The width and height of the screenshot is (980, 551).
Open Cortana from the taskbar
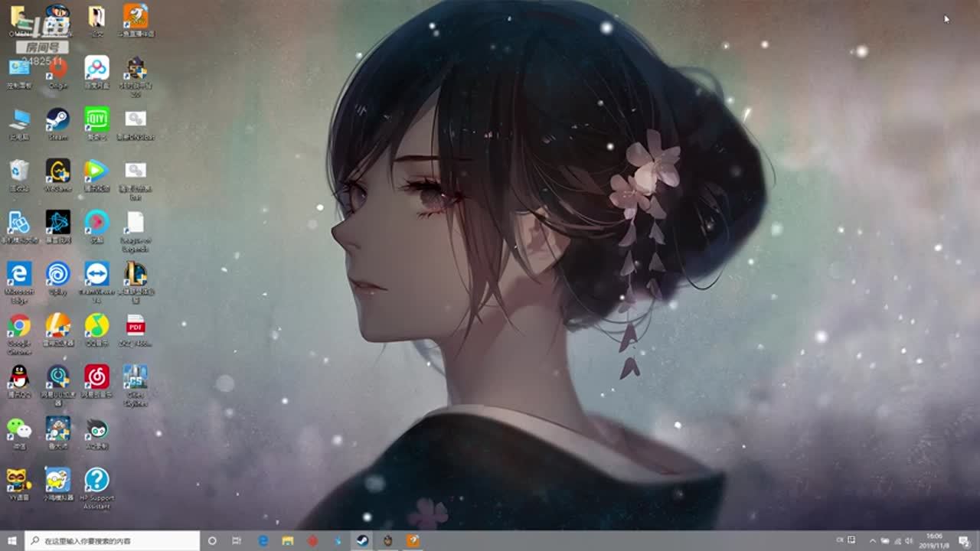pyautogui.click(x=213, y=541)
